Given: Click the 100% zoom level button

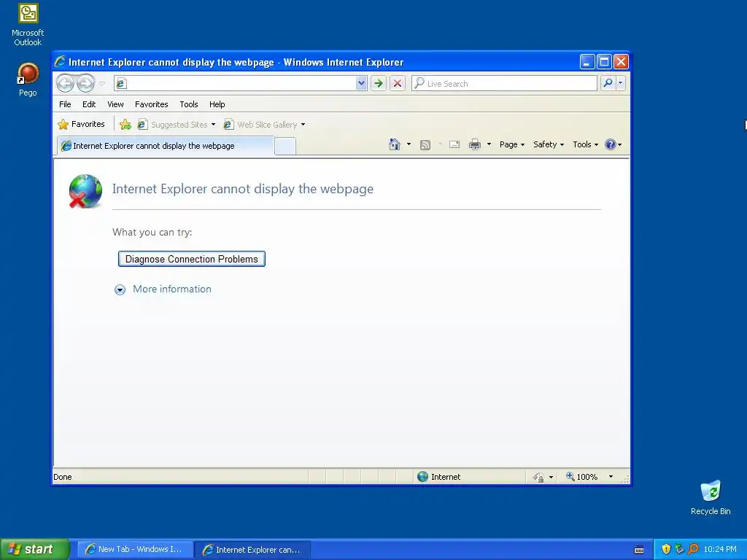Looking at the screenshot, I should coord(581,477).
